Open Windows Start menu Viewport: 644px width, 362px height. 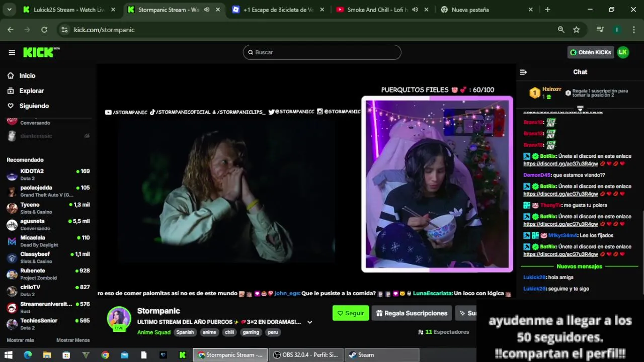click(x=9, y=355)
